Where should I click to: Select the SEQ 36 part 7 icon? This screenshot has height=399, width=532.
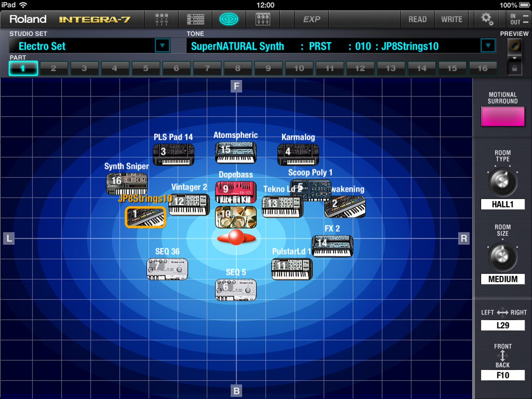click(x=167, y=269)
